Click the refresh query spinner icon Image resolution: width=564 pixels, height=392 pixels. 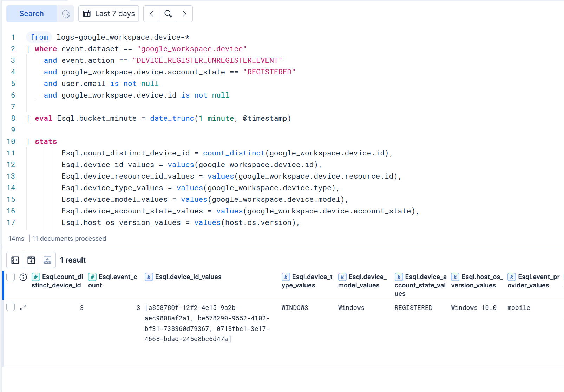click(x=66, y=14)
